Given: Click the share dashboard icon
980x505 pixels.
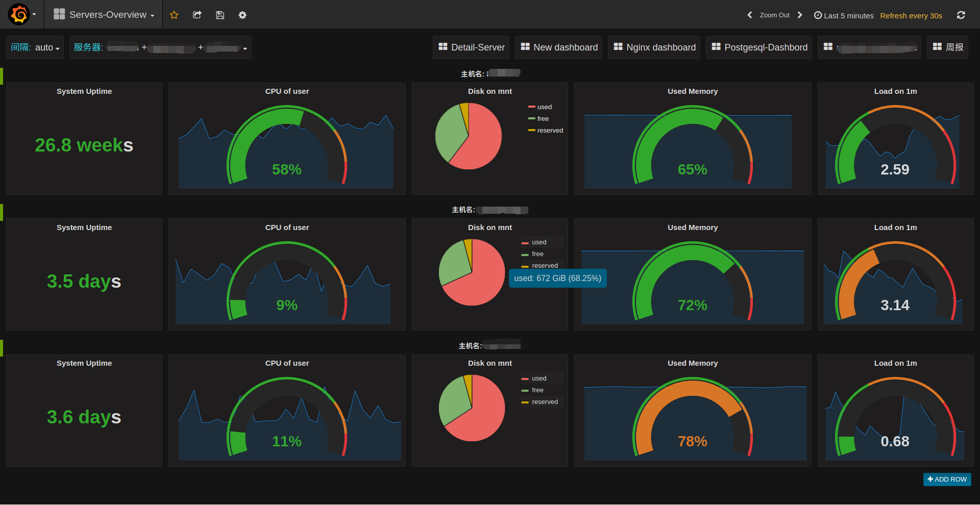Looking at the screenshot, I should [197, 15].
